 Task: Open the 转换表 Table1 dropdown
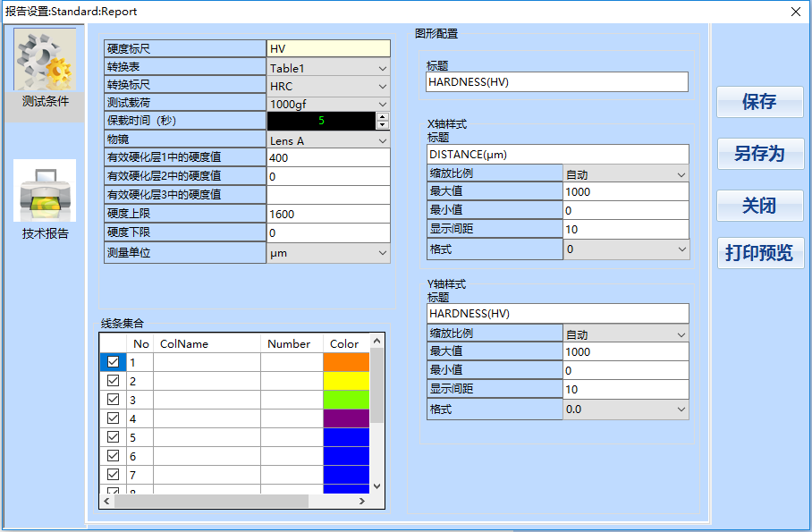[382, 68]
